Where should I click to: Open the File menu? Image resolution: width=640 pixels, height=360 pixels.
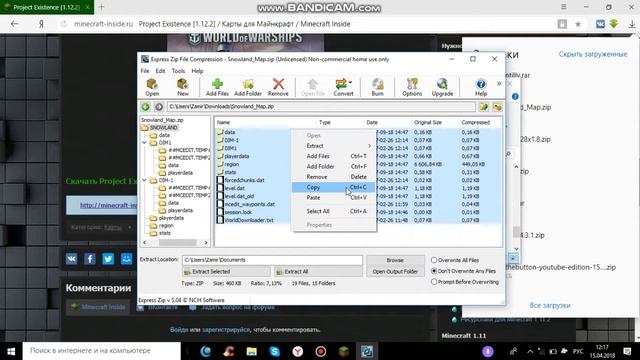pyautogui.click(x=145, y=71)
